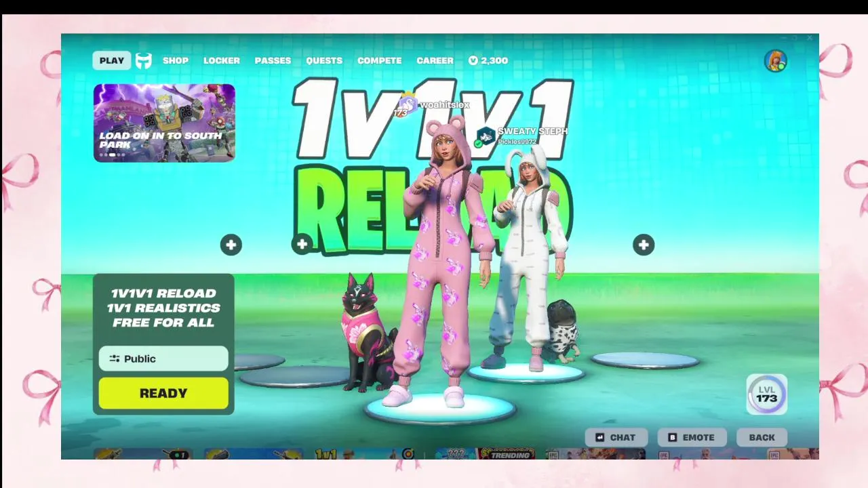Image resolution: width=868 pixels, height=488 pixels.
Task: Click the privacy settings sliders icon
Action: click(x=114, y=359)
